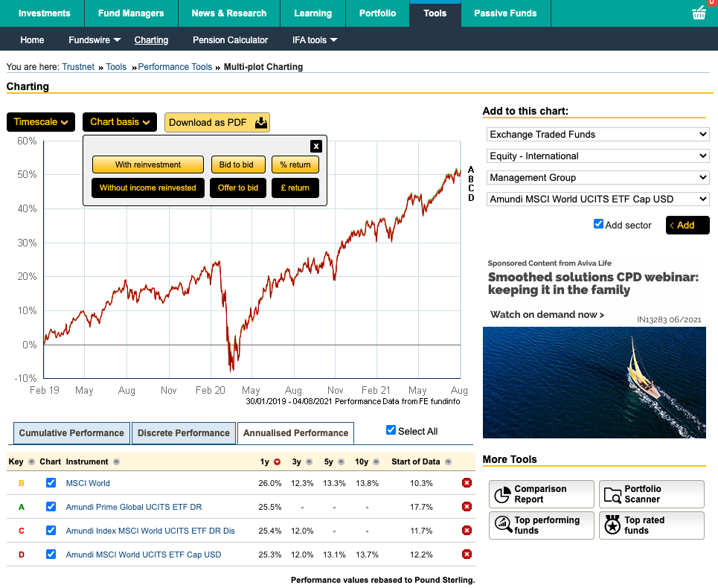
Task: Open the Exchange Traded Funds dropdown
Action: (597, 135)
